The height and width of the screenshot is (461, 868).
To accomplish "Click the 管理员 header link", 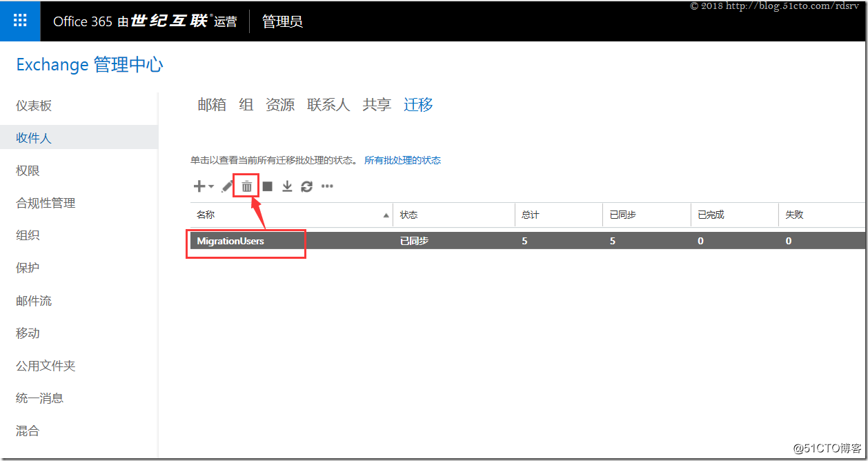I will coord(282,21).
